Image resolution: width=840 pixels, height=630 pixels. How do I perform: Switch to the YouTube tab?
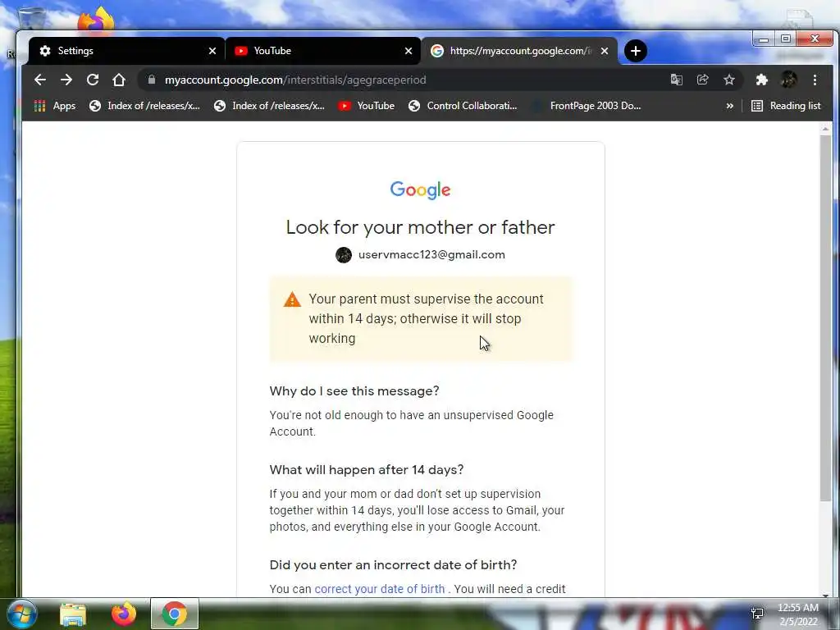coord(323,51)
